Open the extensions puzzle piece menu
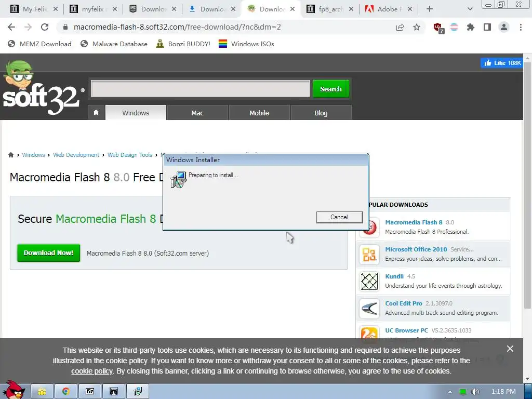 471,27
